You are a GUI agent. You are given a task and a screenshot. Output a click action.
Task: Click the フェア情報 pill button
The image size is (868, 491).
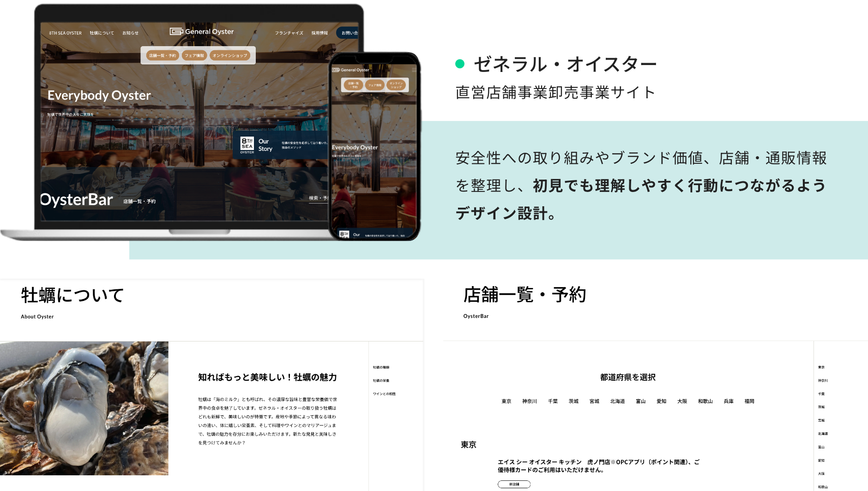pyautogui.click(x=195, y=55)
